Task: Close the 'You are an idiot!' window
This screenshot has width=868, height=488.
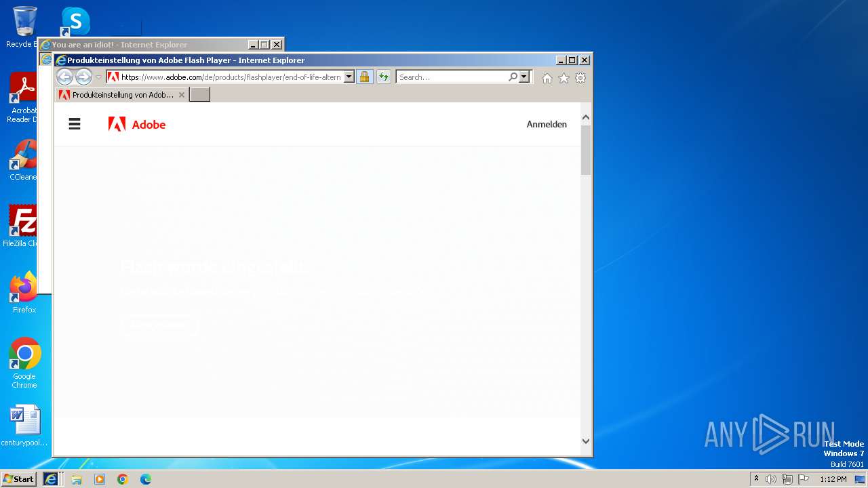Action: [277, 45]
